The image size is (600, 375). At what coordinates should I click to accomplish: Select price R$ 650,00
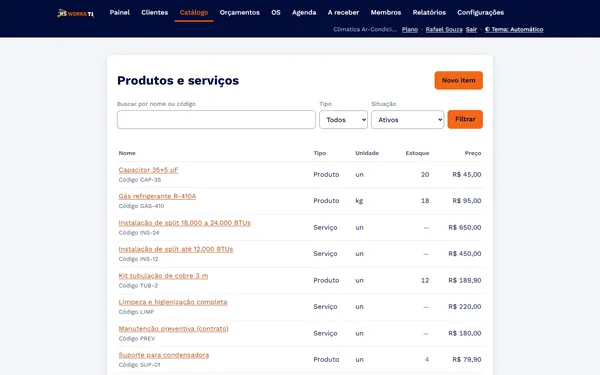pos(465,227)
